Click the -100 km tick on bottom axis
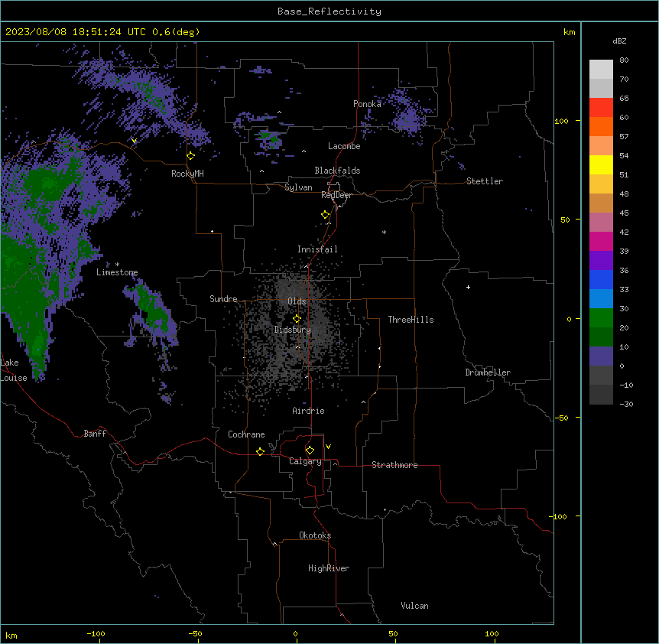The width and height of the screenshot is (659, 644). tap(96, 633)
